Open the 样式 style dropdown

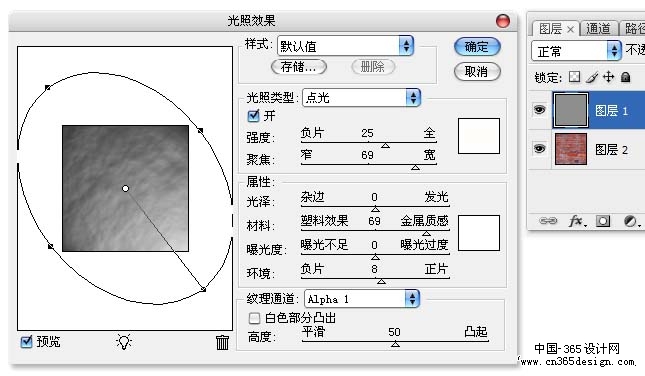345,46
